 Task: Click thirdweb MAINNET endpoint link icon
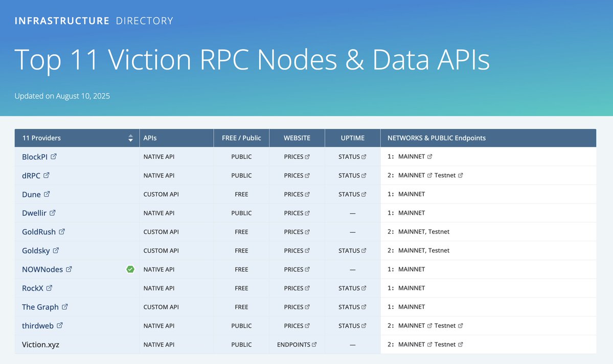point(429,325)
